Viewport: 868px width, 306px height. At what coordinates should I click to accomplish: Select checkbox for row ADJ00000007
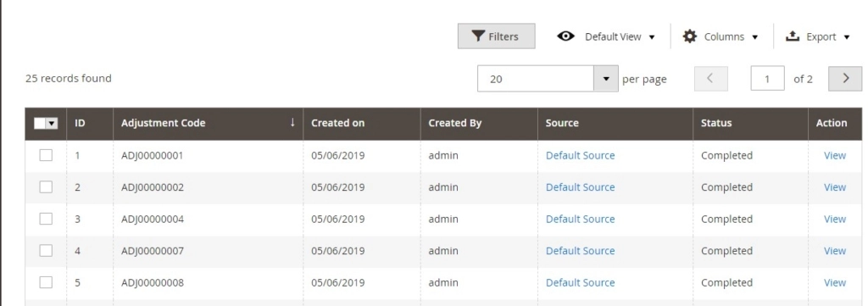pyautogui.click(x=46, y=251)
